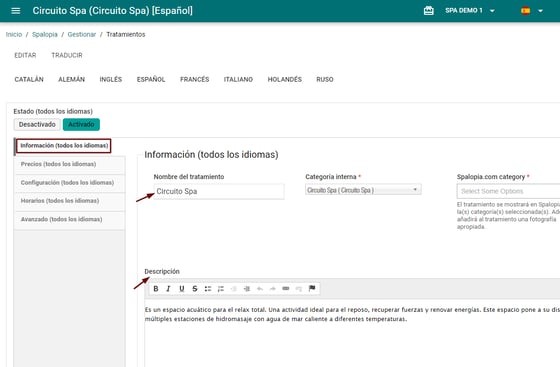Toggle underline formatting in editor

181,288
